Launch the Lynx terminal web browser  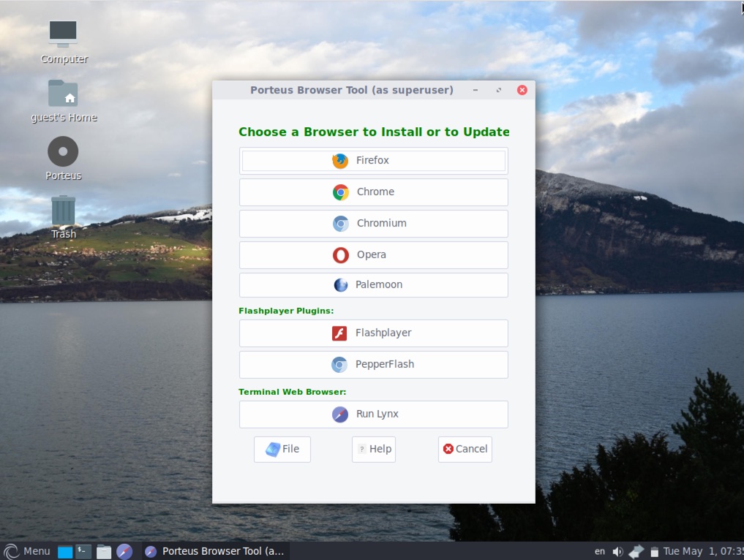point(373,414)
